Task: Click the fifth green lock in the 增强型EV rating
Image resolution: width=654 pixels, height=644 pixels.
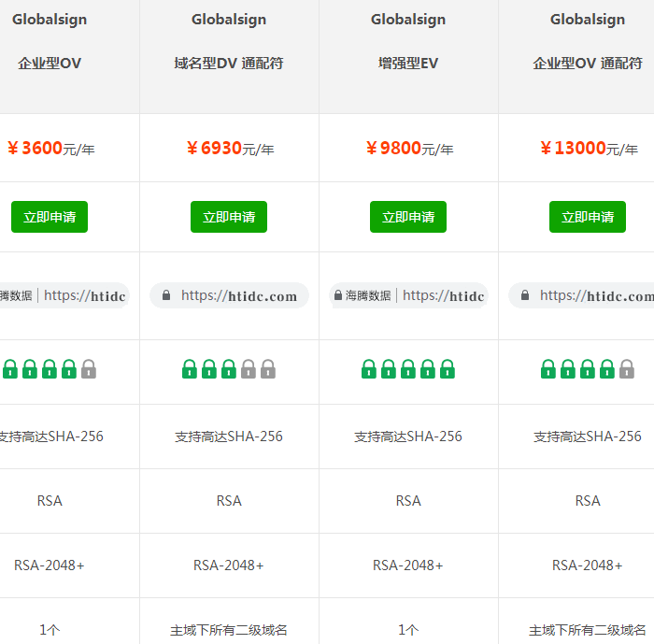Action: click(x=448, y=369)
